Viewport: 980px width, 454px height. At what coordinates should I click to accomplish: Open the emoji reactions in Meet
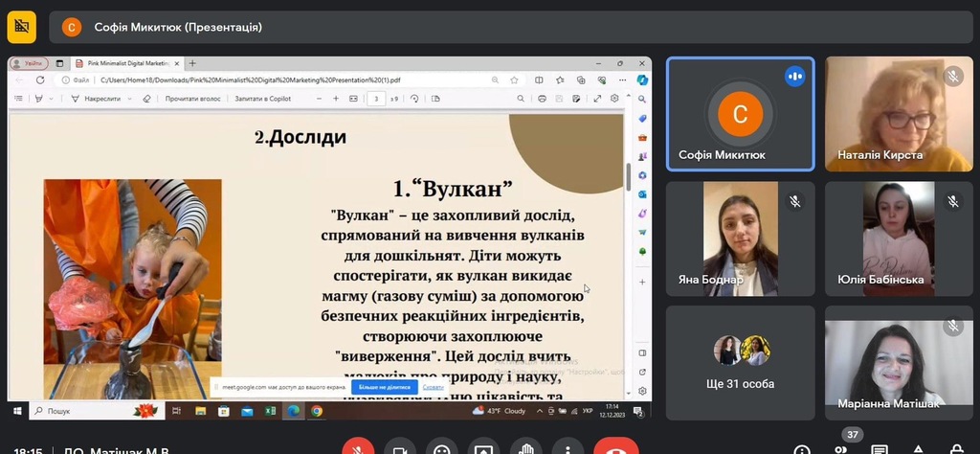pyautogui.click(x=441, y=449)
